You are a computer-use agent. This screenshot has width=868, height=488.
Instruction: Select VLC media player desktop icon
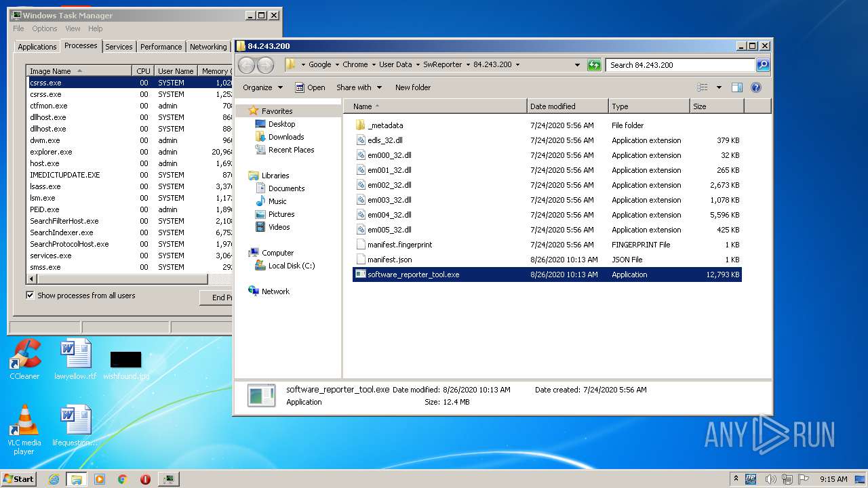coord(24,430)
